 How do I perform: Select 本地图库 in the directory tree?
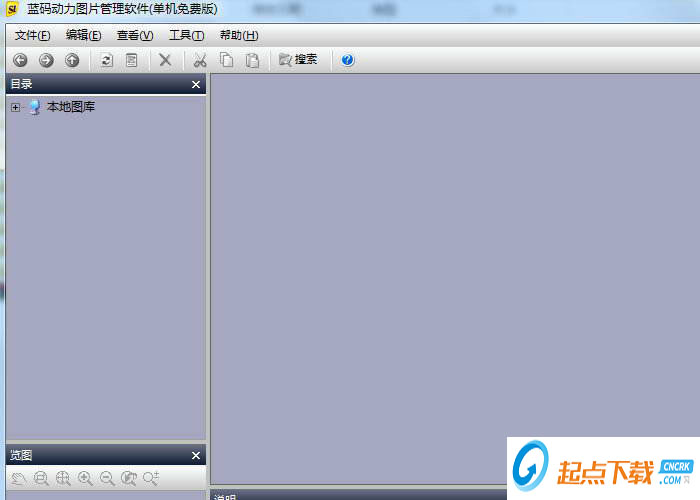coord(71,107)
